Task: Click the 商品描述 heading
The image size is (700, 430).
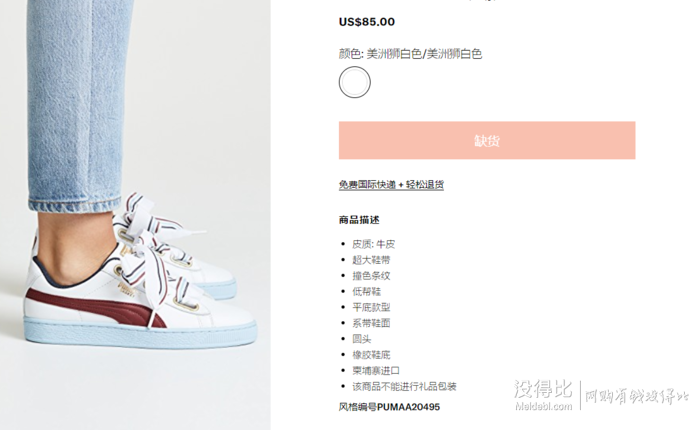Action: 359,220
